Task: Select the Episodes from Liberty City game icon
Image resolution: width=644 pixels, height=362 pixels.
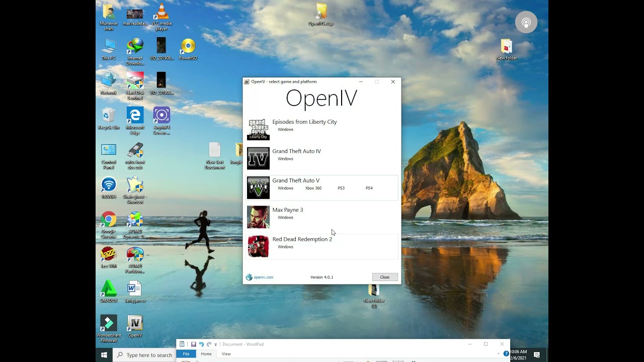Action: pos(258,129)
